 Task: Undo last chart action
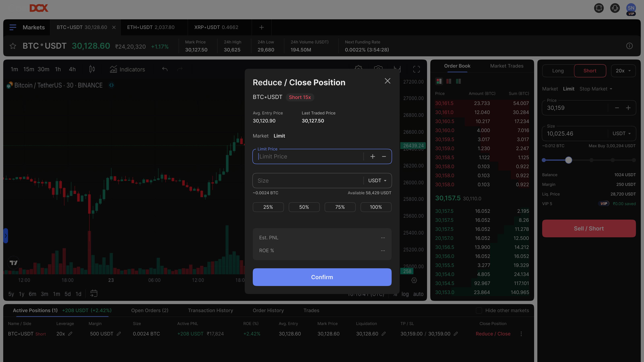point(165,69)
